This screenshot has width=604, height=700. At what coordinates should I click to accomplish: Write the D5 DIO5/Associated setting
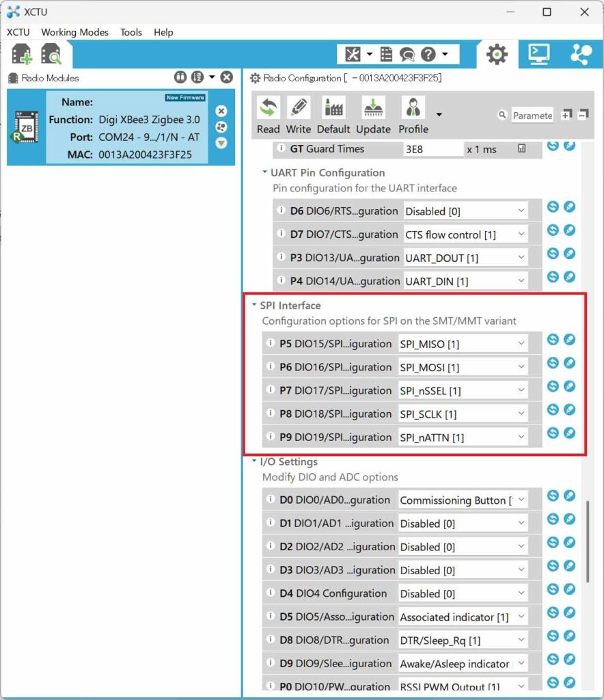point(569,612)
